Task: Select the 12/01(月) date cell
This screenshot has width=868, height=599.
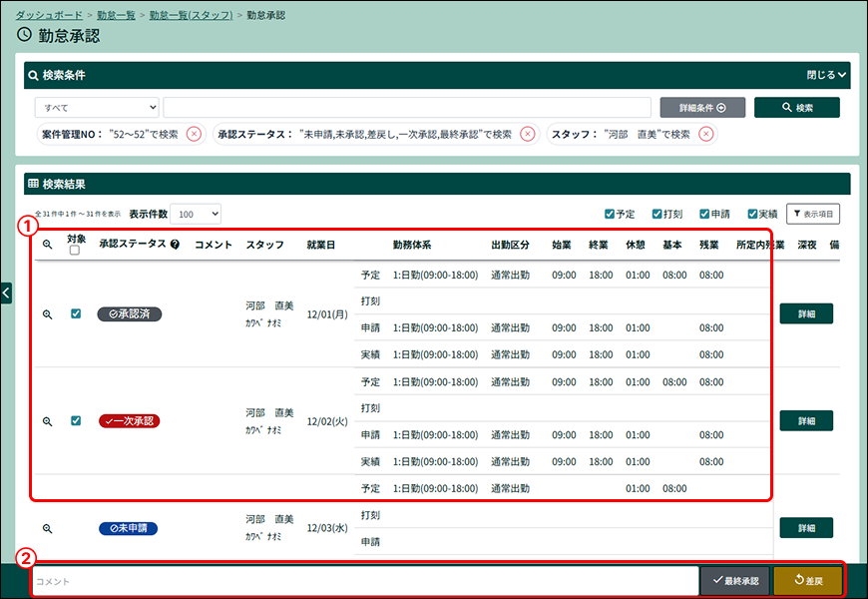Action: coord(327,314)
